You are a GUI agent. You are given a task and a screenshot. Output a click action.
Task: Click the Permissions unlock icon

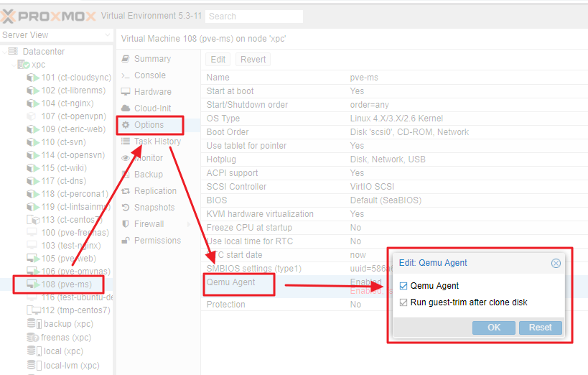click(x=126, y=240)
